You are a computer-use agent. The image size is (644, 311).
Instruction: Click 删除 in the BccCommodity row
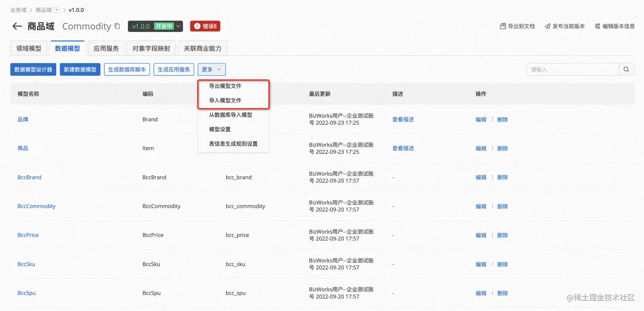click(503, 206)
